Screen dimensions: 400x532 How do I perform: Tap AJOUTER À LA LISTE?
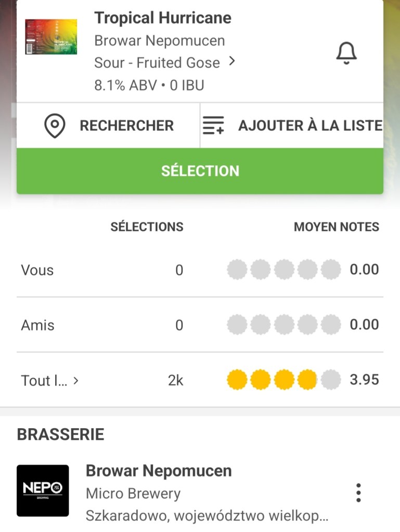pyautogui.click(x=310, y=126)
